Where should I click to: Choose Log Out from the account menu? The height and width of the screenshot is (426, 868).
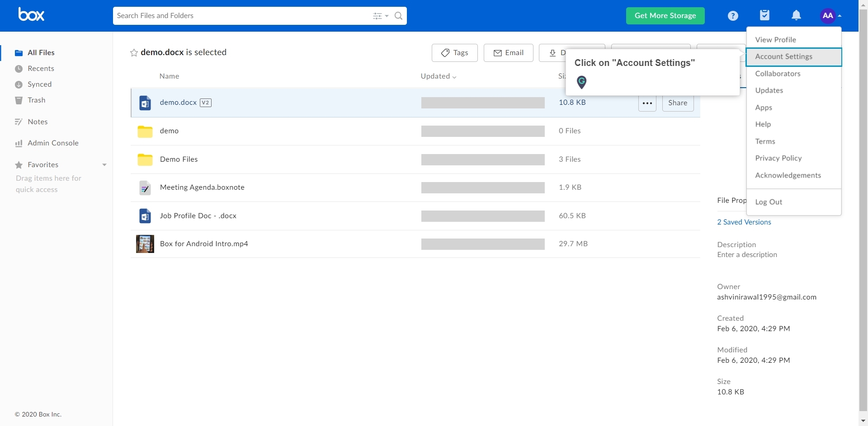769,201
